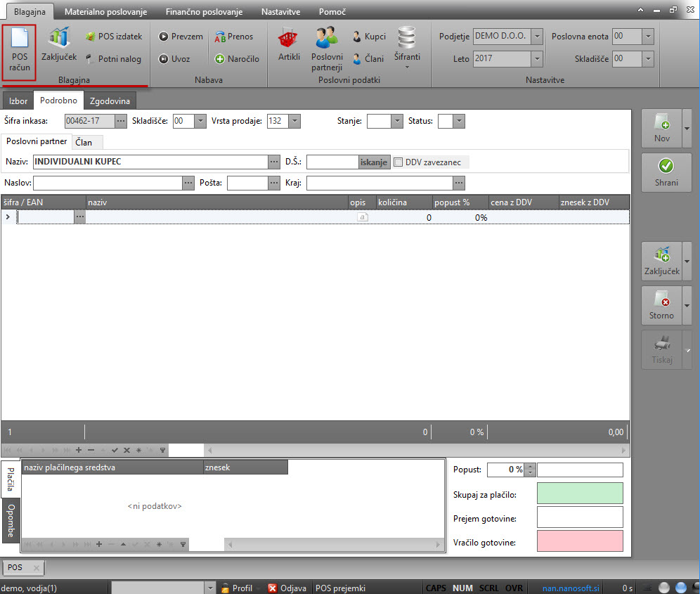This screenshot has height=594, width=700.
Task: Expand the Vrsta prodaje dropdown
Action: tap(294, 121)
